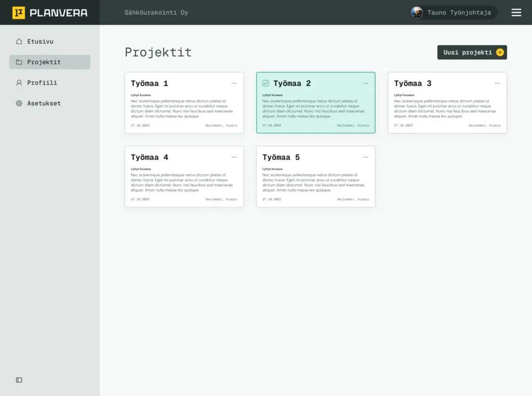
Task: Click Tauno Työnjohtaja's avatar picture
Action: click(417, 12)
